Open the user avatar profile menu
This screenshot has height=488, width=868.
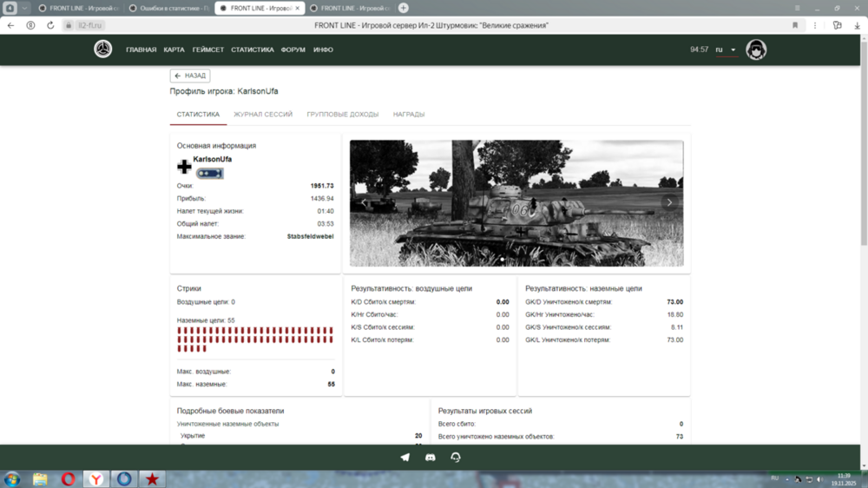756,49
